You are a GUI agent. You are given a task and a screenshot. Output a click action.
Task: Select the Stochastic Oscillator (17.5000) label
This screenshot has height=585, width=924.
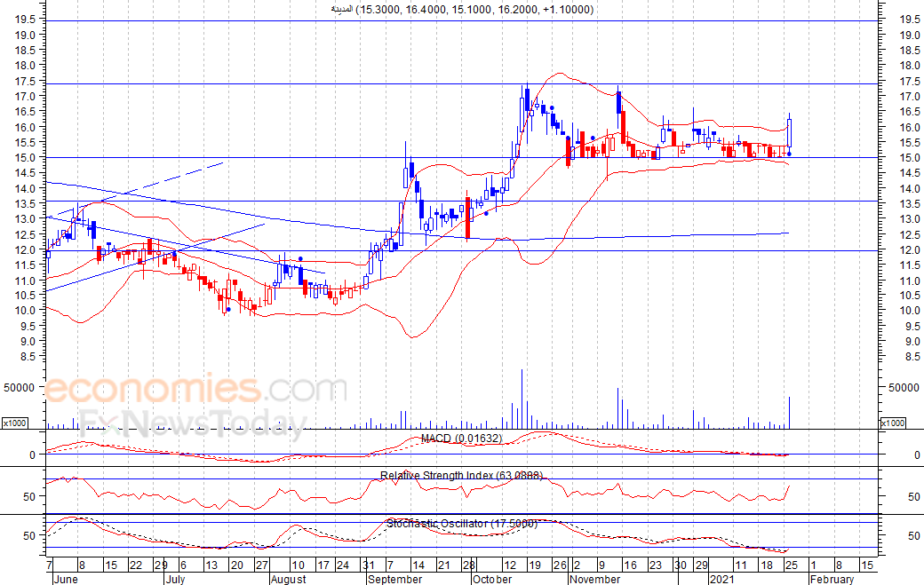[461, 523]
